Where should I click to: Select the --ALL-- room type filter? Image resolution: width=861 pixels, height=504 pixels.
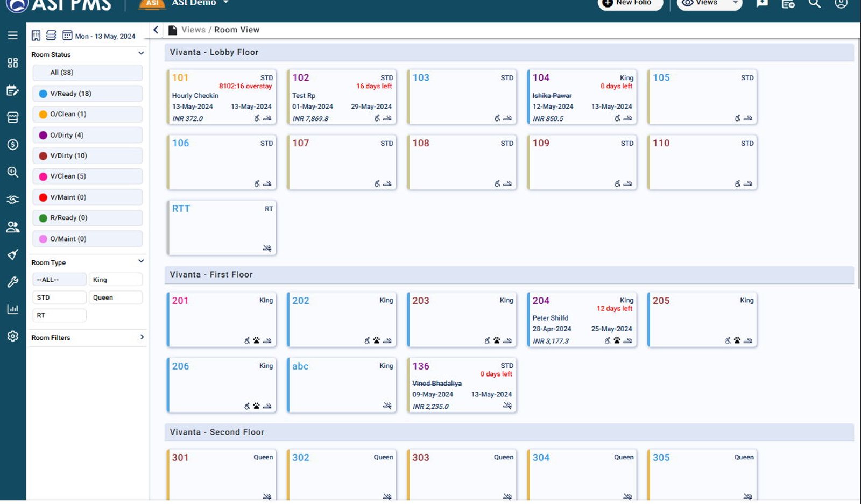[59, 280]
